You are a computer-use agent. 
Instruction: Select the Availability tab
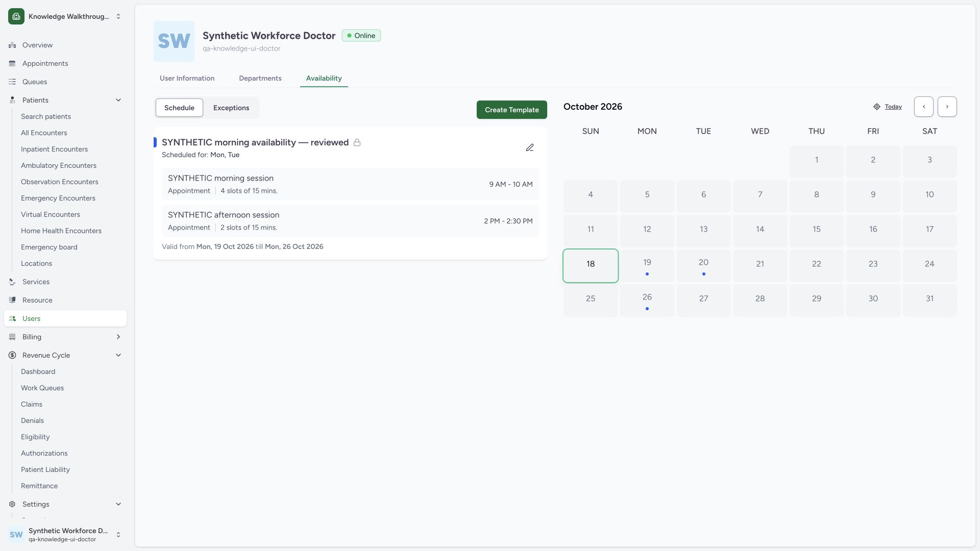(324, 78)
